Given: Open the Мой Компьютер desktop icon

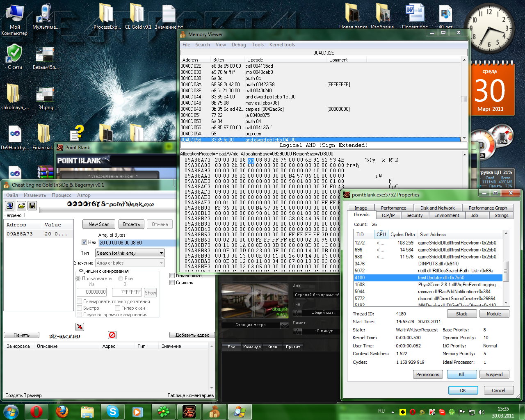Looking at the screenshot, I should pyautogui.click(x=15, y=19).
